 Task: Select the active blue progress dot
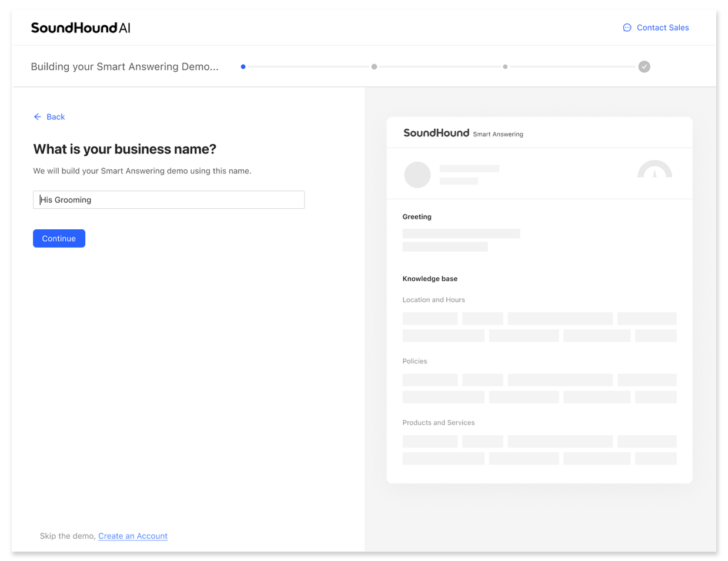[x=243, y=66]
